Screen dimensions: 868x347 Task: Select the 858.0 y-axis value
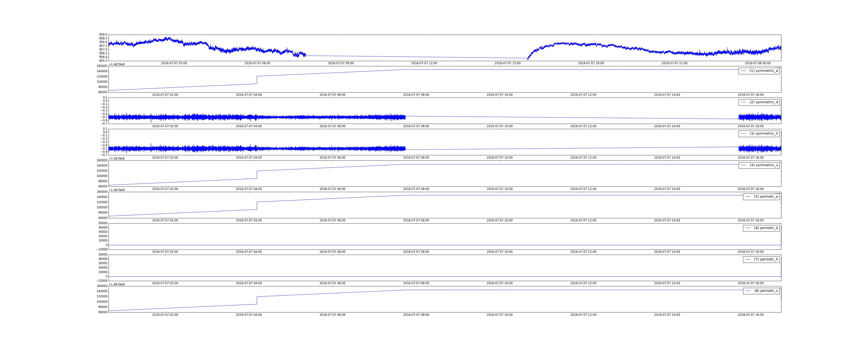(103, 42)
